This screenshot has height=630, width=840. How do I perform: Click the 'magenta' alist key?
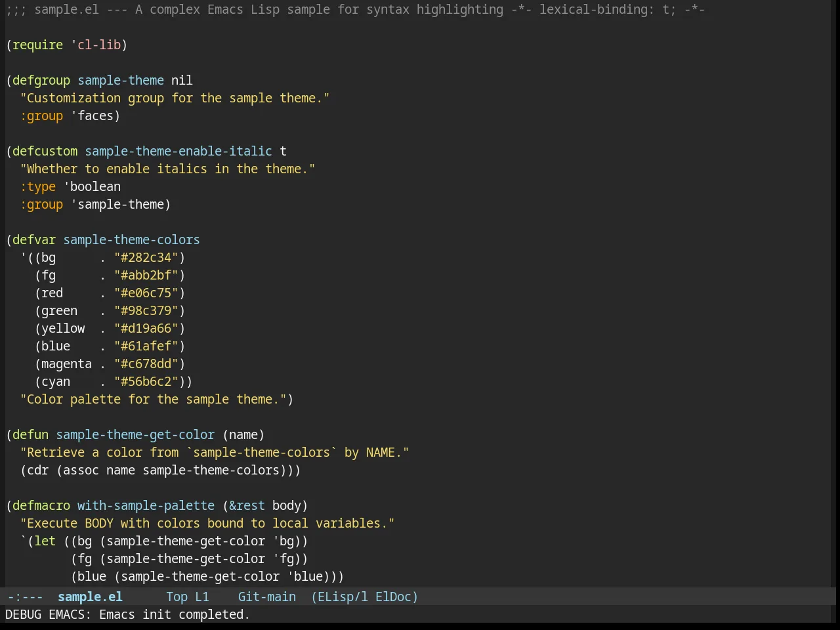point(66,364)
